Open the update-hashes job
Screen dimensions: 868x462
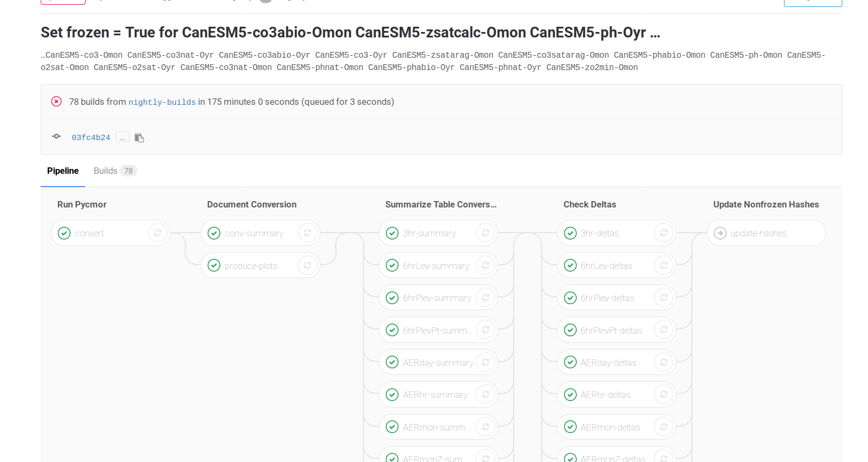[x=758, y=233]
